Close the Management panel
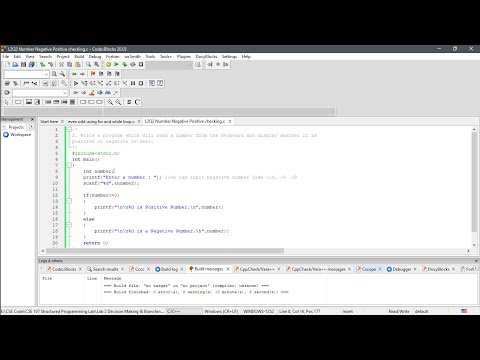Screen dimensions: 480x360 point(32,119)
